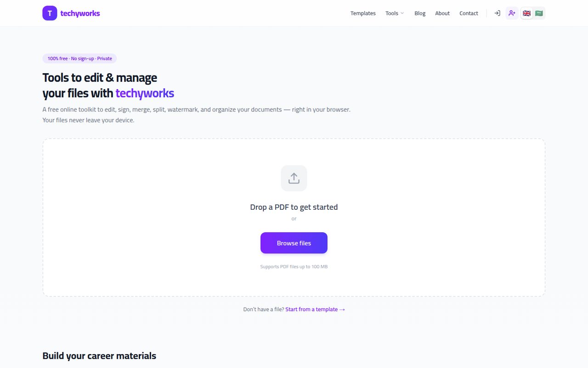The width and height of the screenshot is (588, 368).
Task: Follow the Start from a template link
Action: coord(315,310)
